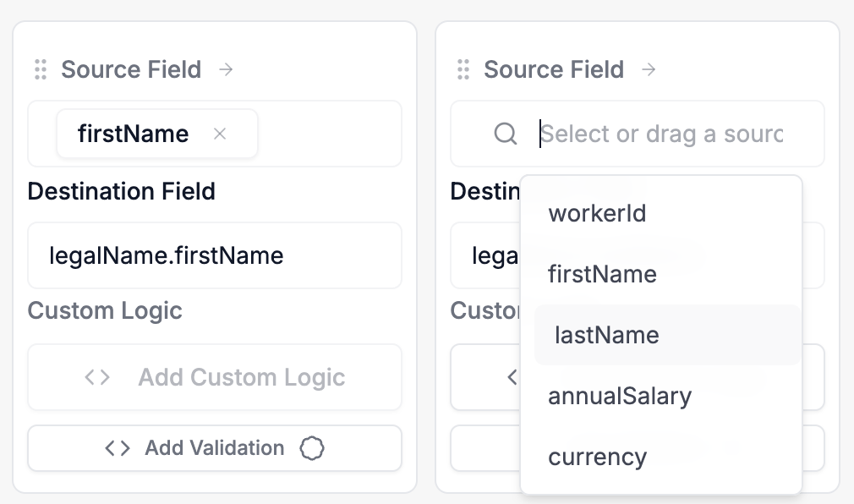Click the second card's partially hidden destination field
Screen dimensions: 854x504
[486, 255]
